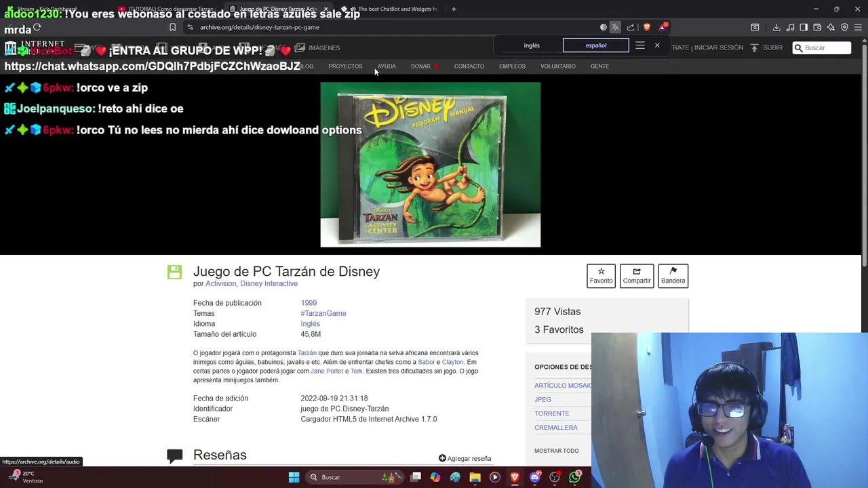Click the share icon in the address bar
868x488 pixels.
click(x=631, y=27)
